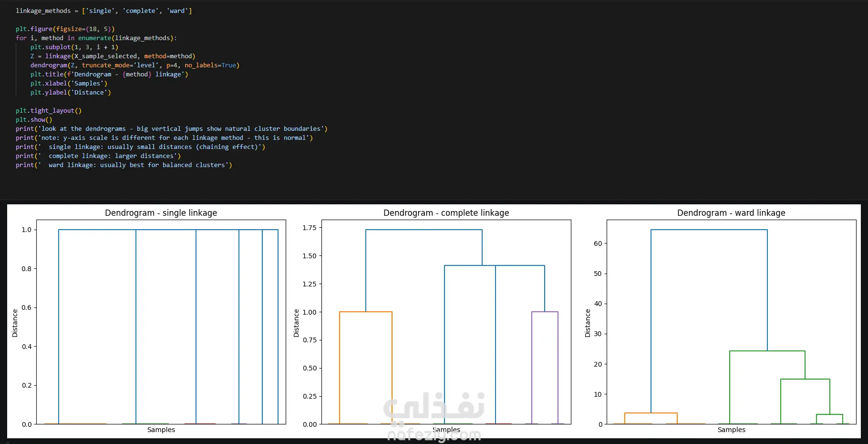Click the '1.50' tick on complete linkage axis

pos(310,256)
